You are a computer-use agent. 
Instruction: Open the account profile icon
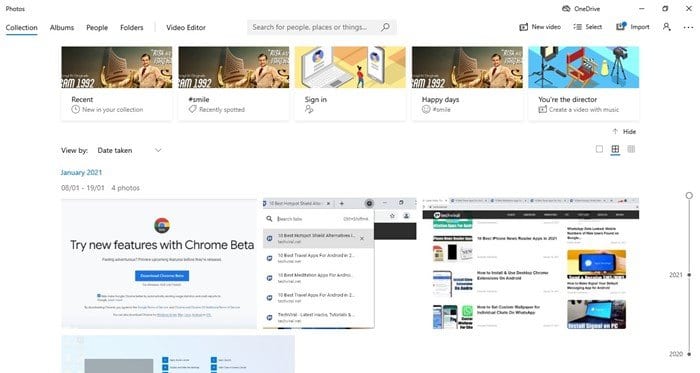(x=667, y=27)
